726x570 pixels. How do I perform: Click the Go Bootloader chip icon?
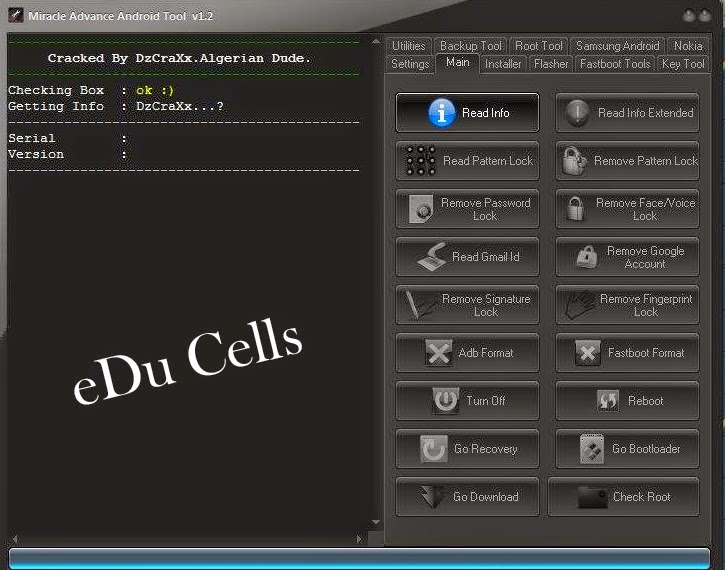click(x=592, y=449)
